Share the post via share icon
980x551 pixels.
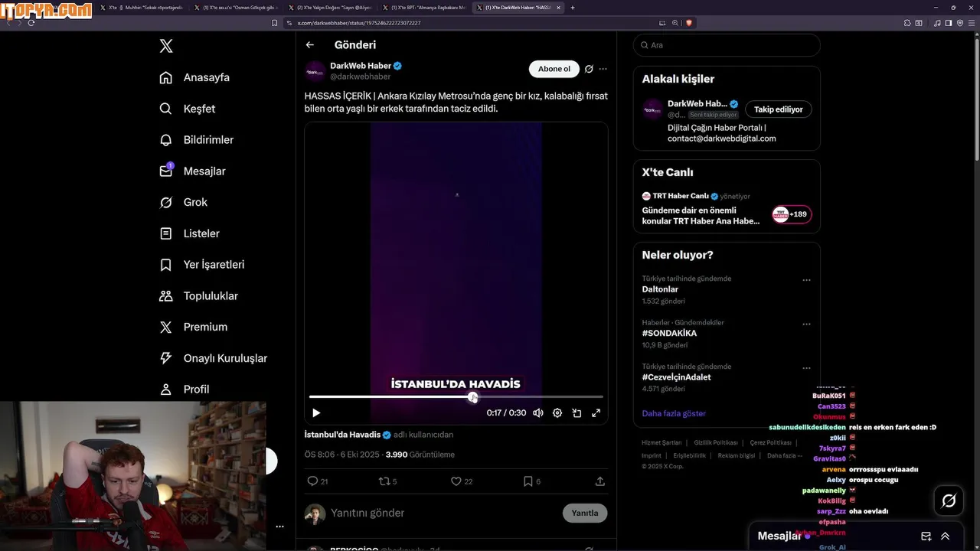pyautogui.click(x=600, y=481)
